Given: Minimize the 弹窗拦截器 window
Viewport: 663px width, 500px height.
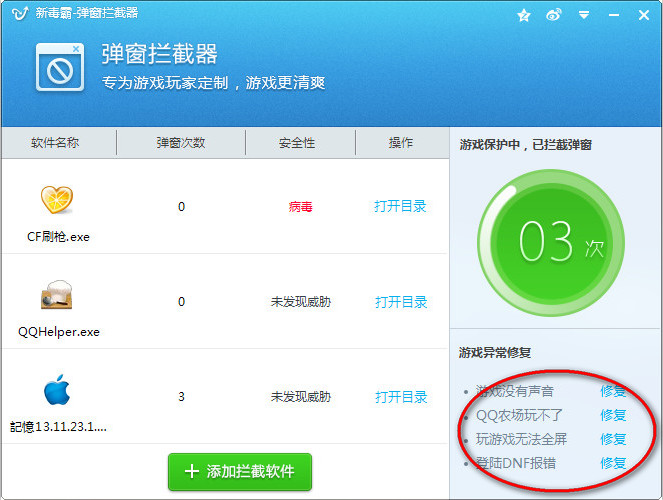Looking at the screenshot, I should (x=614, y=16).
